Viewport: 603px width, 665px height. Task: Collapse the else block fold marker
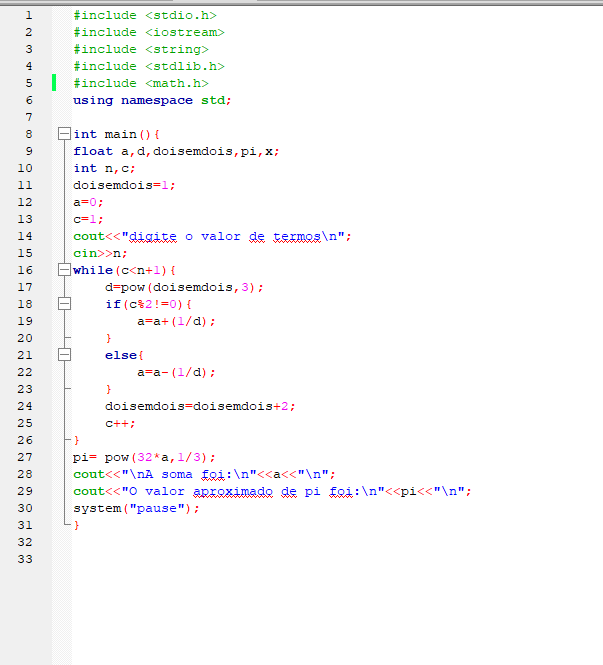coord(64,355)
